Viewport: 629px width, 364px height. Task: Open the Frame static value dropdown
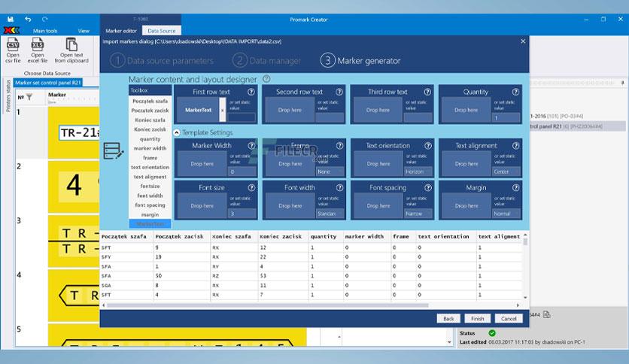point(330,171)
